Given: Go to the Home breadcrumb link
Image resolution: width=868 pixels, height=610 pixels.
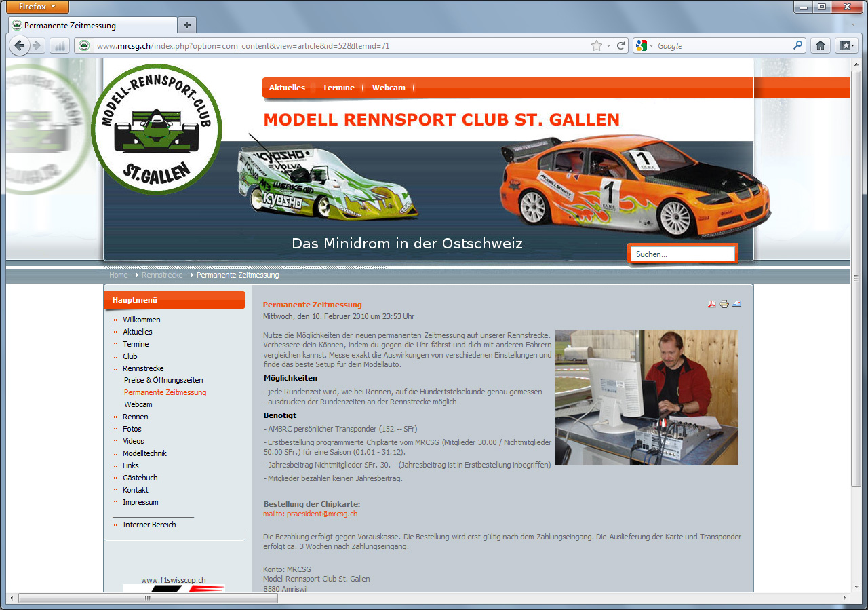Looking at the screenshot, I should pos(119,275).
